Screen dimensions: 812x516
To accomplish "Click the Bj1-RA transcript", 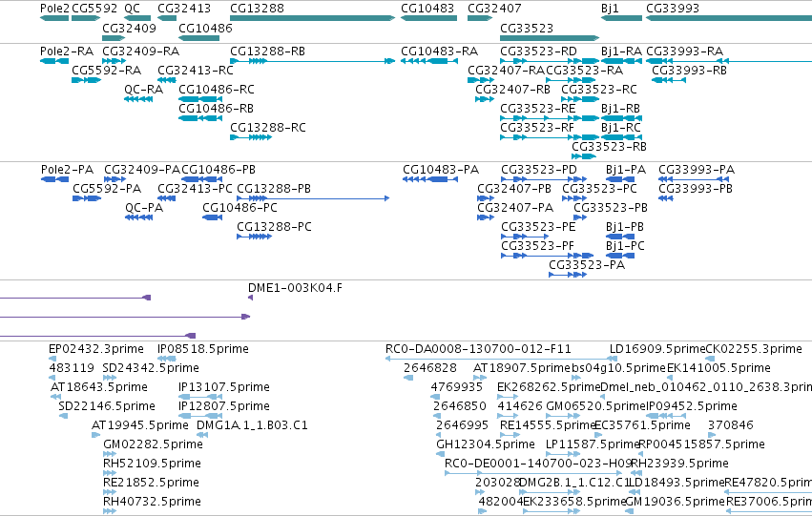I will (621, 61).
